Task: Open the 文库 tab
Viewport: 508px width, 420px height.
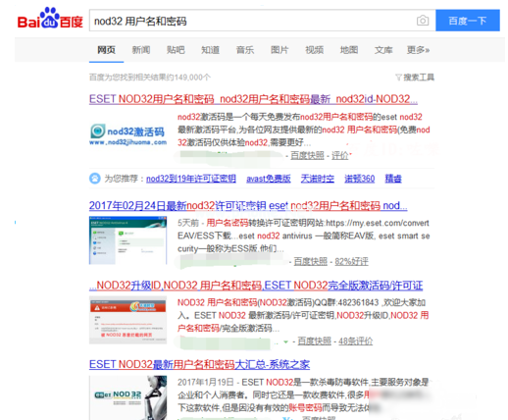Action: click(x=383, y=50)
